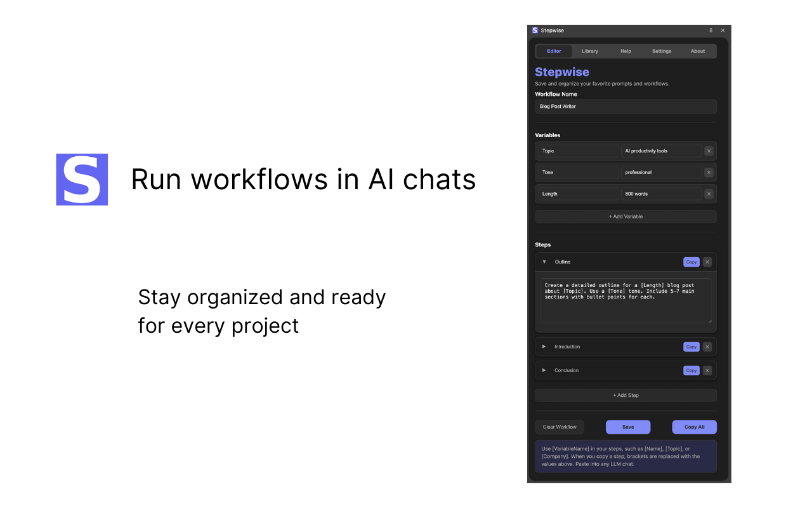Expand the Introduction step
This screenshot has height=508, width=812.
point(544,347)
